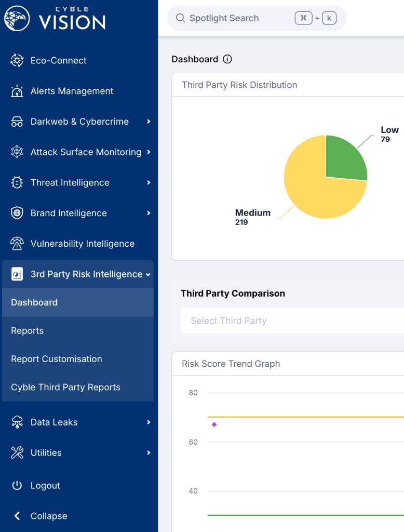The width and height of the screenshot is (404, 532).
Task: Click the Cyble Vision logo
Action: coord(55,18)
